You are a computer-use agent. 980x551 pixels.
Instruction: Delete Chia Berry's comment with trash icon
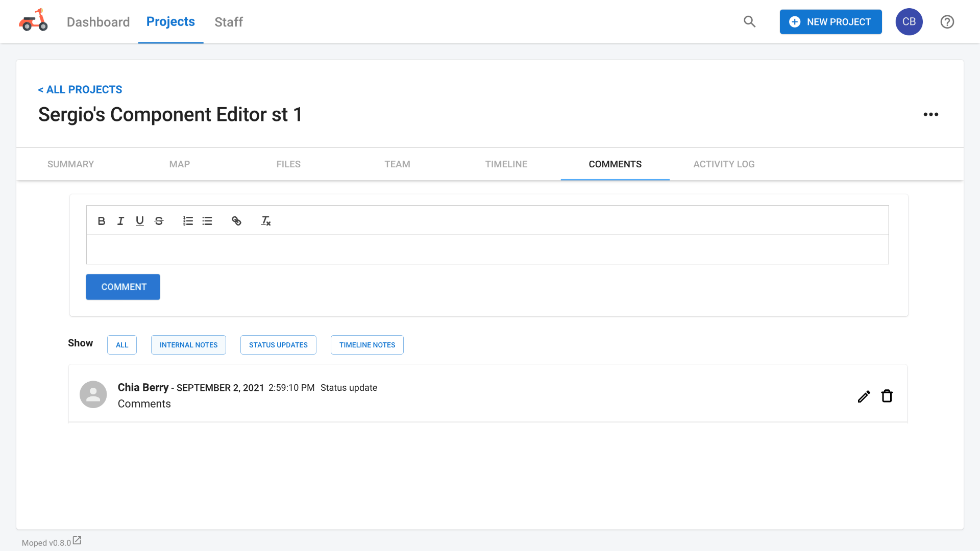pos(887,396)
